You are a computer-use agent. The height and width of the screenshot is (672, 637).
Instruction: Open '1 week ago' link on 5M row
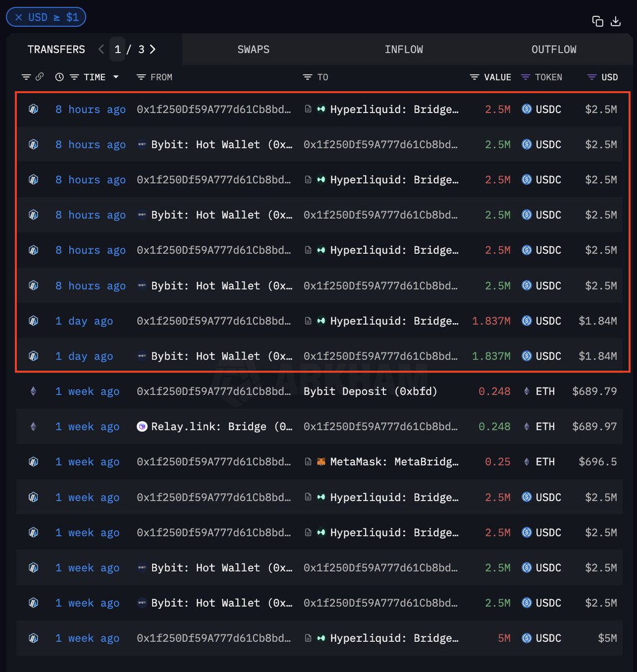87,638
